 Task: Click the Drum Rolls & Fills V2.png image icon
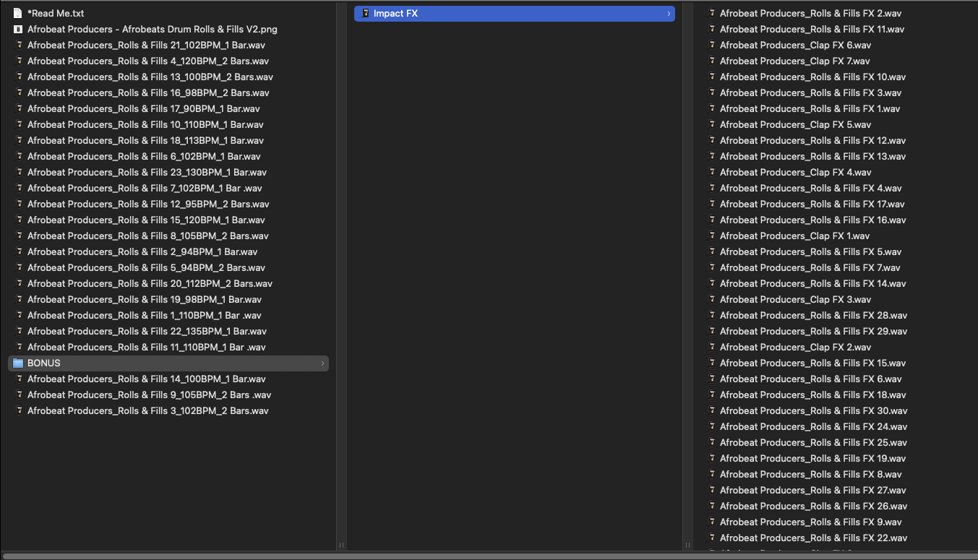tap(18, 29)
